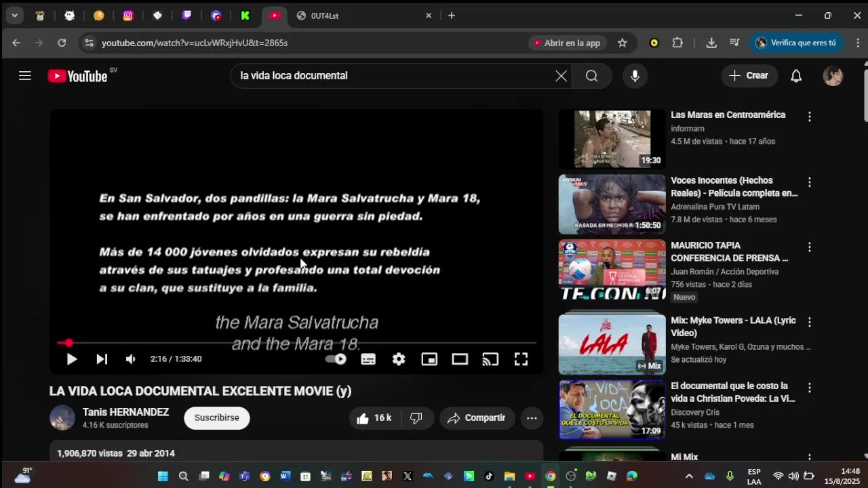Toggle subtitles/closed captions in player
868x488 pixels.
point(368,359)
